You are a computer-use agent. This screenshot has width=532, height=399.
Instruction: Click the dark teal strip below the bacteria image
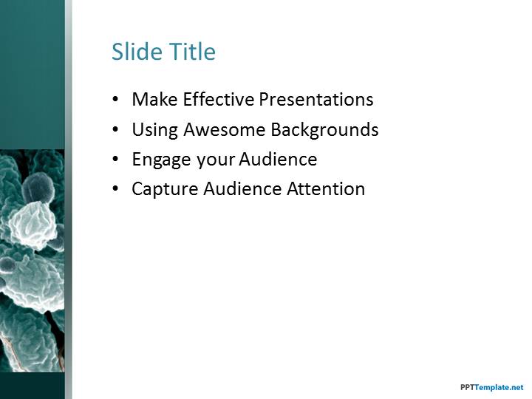(x=32, y=386)
